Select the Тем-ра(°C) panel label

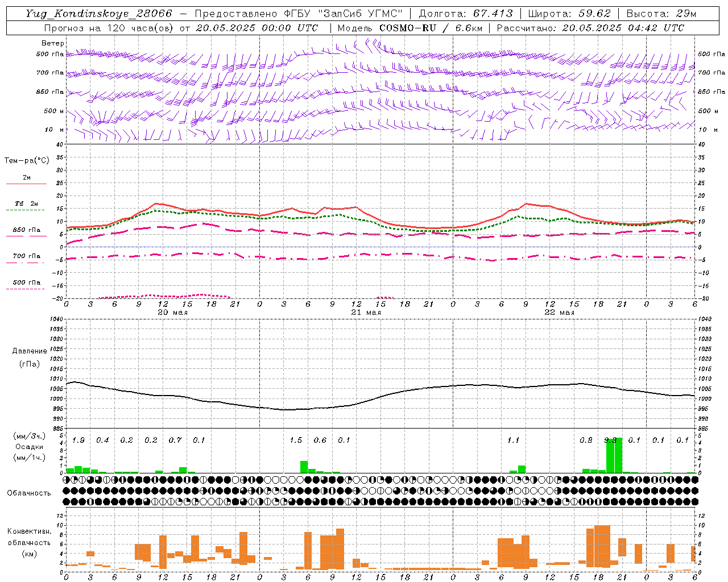point(27,161)
